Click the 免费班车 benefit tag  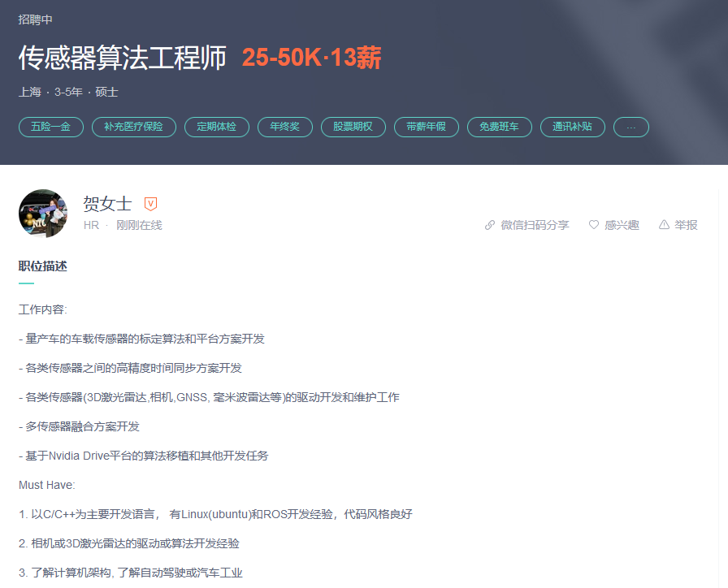tap(499, 128)
